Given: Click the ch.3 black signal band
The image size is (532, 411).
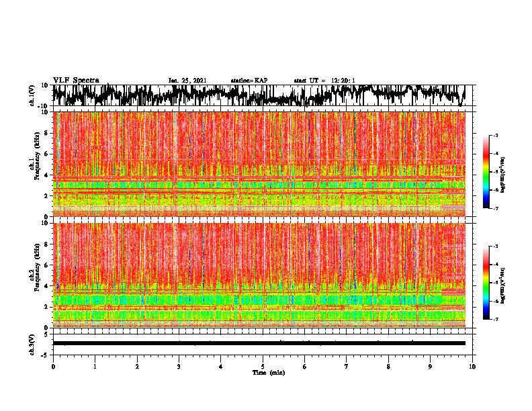Looking at the screenshot, I should click(259, 343).
